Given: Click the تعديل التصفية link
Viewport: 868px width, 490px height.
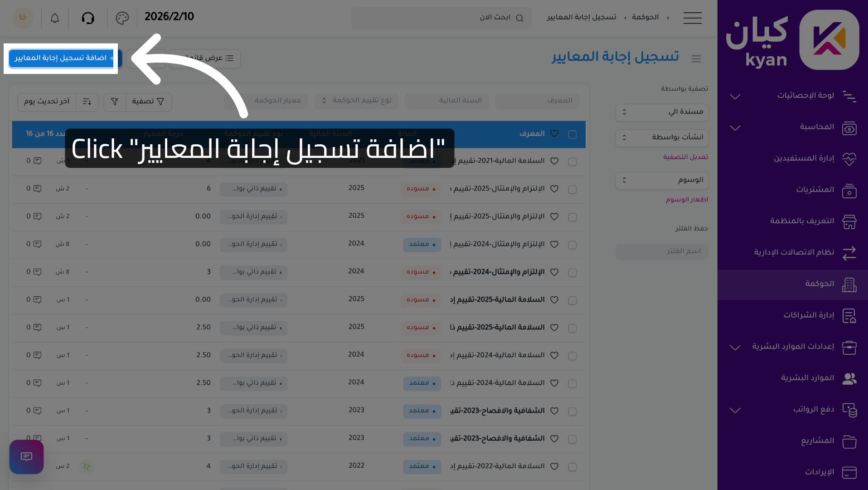Looking at the screenshot, I should coord(685,157).
